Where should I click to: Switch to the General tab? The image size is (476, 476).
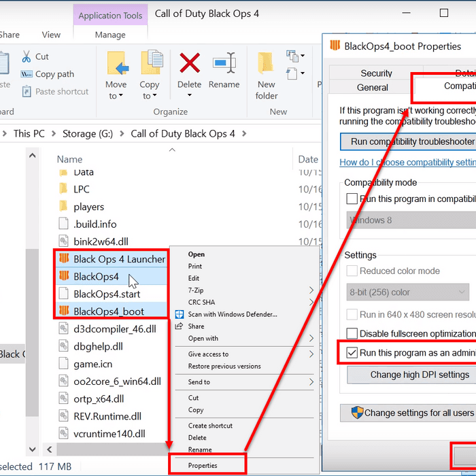(x=373, y=88)
